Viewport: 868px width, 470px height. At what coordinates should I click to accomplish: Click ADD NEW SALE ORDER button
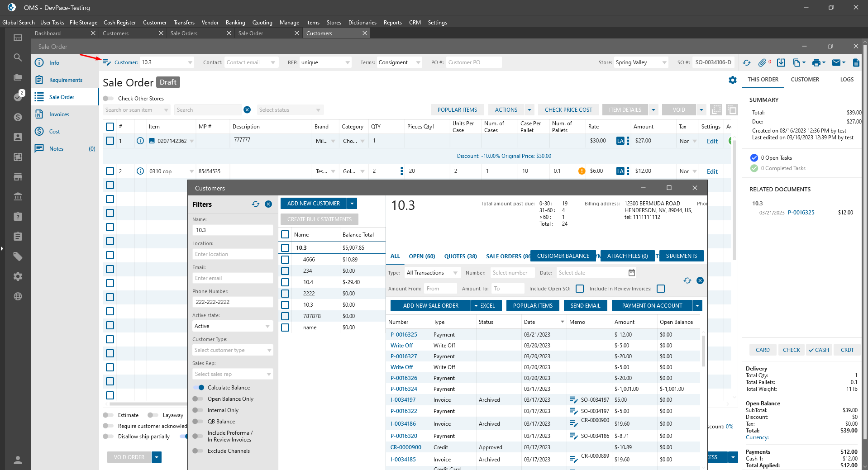point(430,306)
